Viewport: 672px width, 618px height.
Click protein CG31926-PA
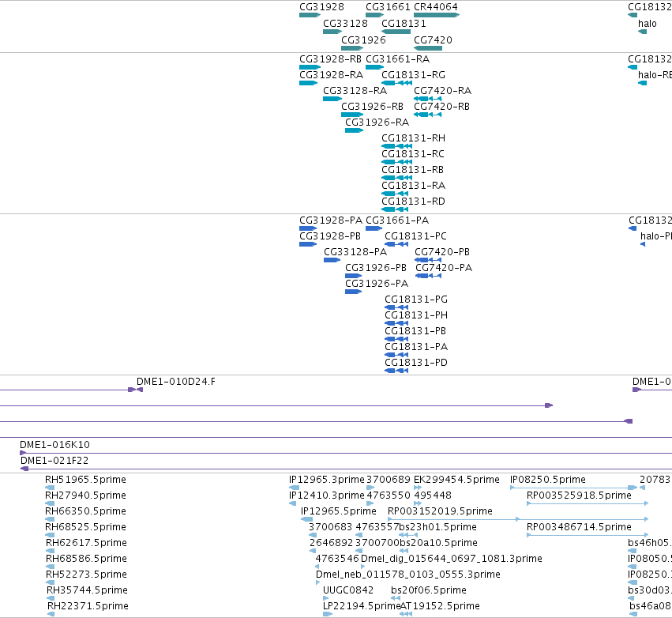(354, 292)
